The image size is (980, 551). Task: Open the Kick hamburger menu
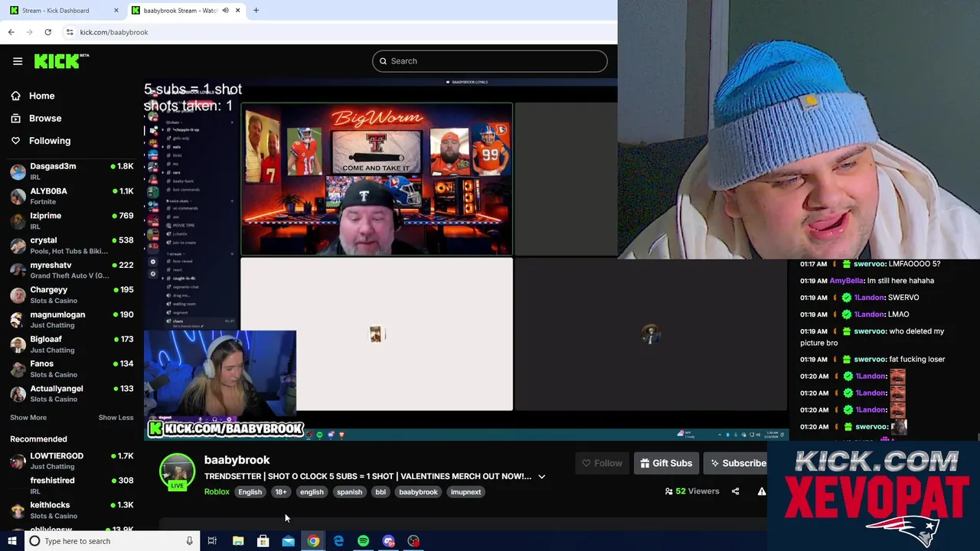18,61
